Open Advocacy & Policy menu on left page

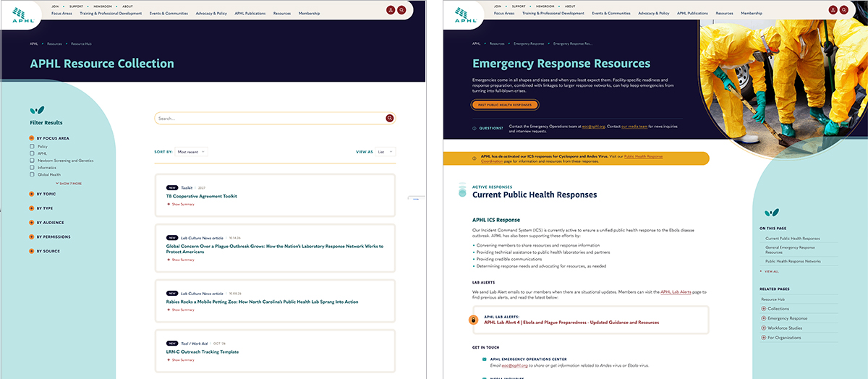click(x=211, y=13)
